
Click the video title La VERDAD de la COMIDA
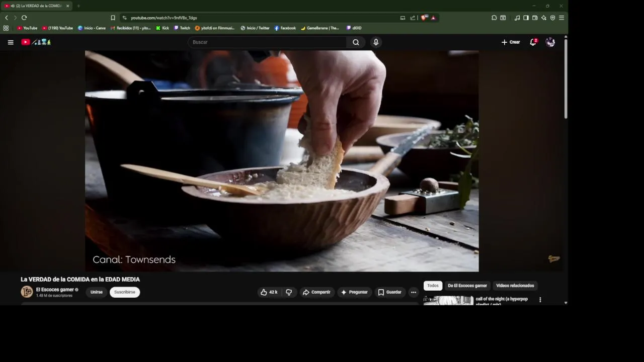pos(80,280)
